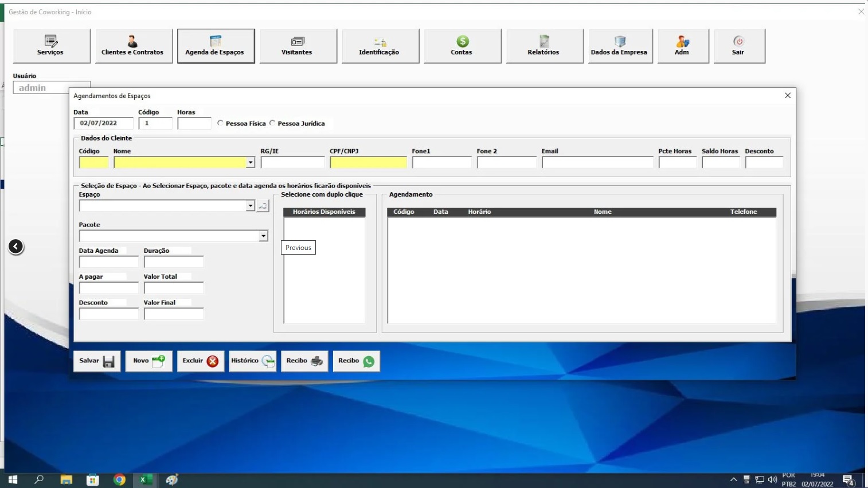This screenshot has width=868, height=488.
Task: Close the Agendamentos de Espaços dialog
Action: tap(788, 96)
